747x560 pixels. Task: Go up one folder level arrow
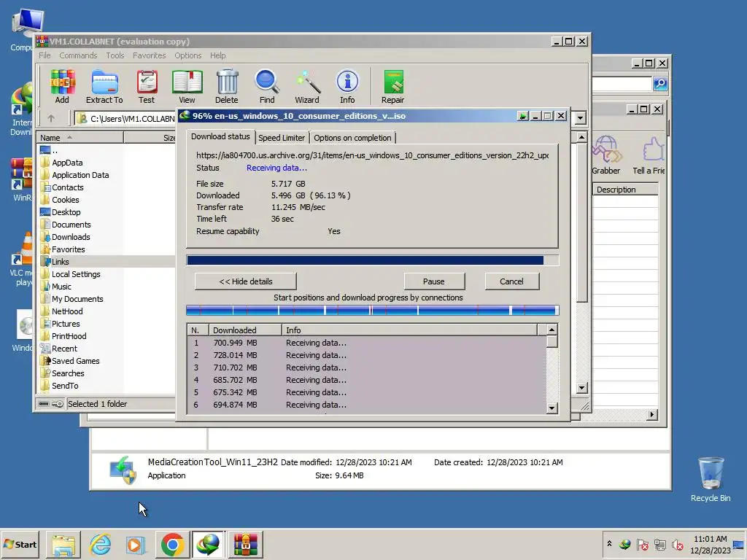(51, 118)
